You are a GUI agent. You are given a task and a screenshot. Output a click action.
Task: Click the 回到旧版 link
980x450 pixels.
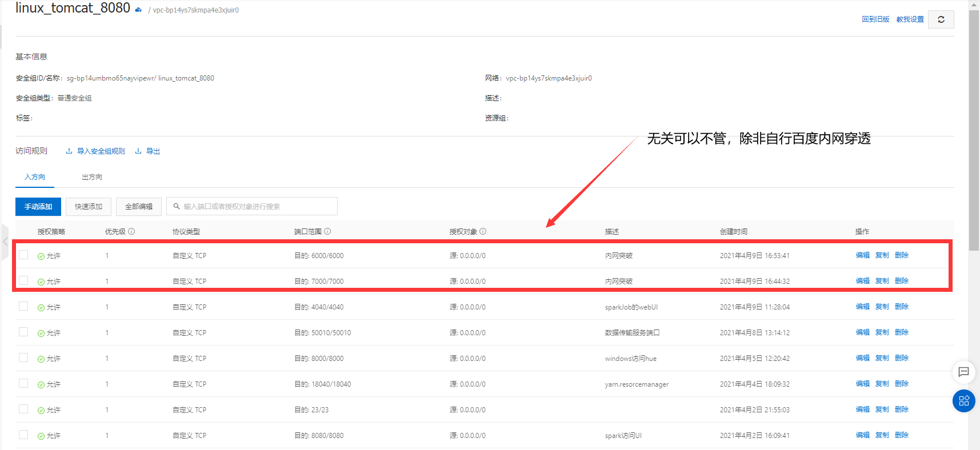coord(875,19)
